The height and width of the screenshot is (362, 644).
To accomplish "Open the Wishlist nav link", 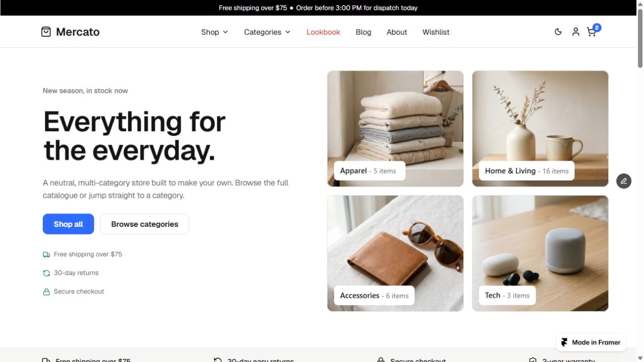I will point(436,32).
